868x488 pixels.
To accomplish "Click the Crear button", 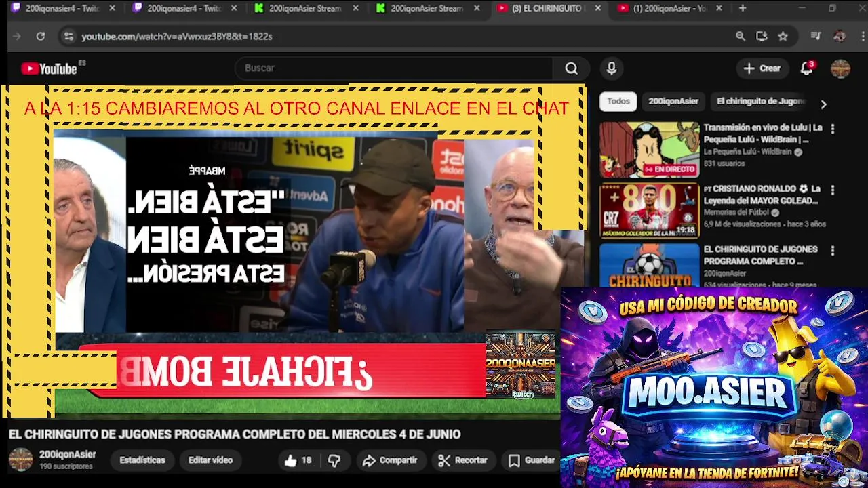I will [762, 68].
